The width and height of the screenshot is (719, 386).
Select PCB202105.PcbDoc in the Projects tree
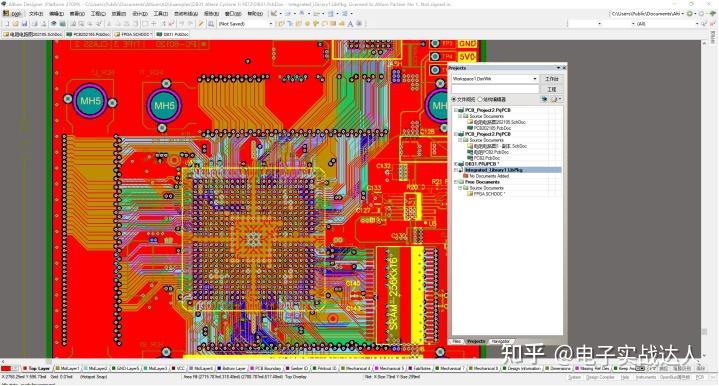489,128
